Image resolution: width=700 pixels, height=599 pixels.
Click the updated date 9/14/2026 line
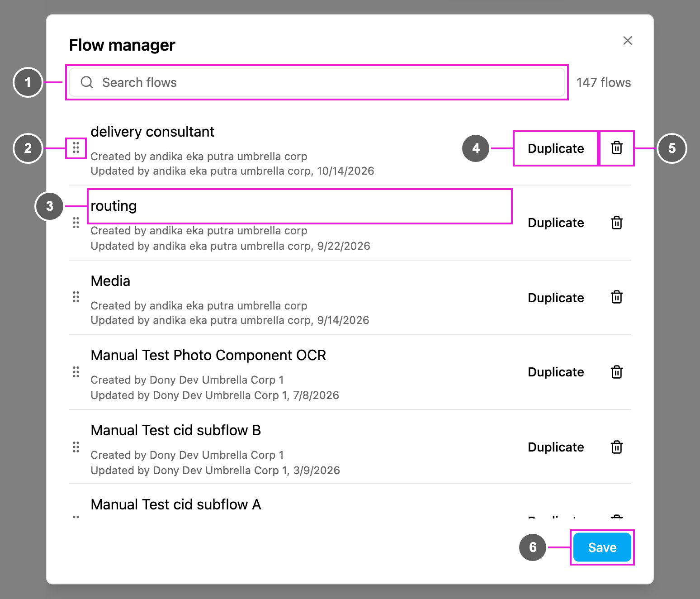click(x=230, y=320)
